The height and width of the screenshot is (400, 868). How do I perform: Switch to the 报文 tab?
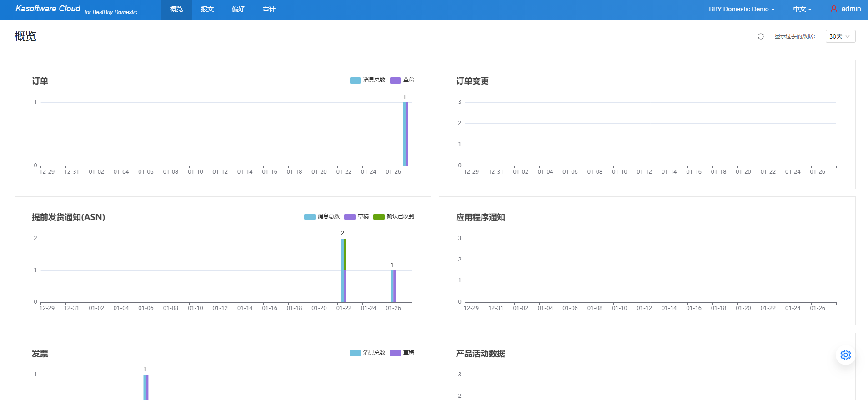pyautogui.click(x=207, y=9)
